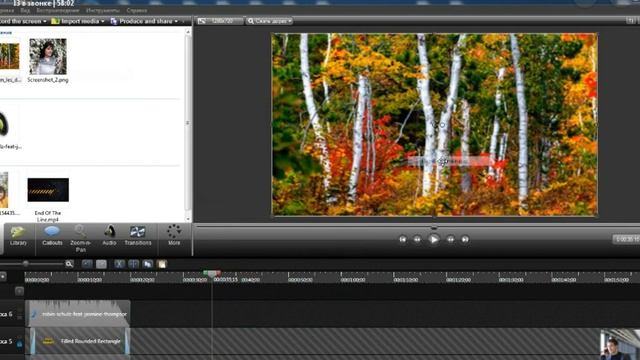Image resolution: width=640 pixels, height=360 pixels.
Task: Select the Filled Rounded Rectangle clip
Action: pos(80,341)
